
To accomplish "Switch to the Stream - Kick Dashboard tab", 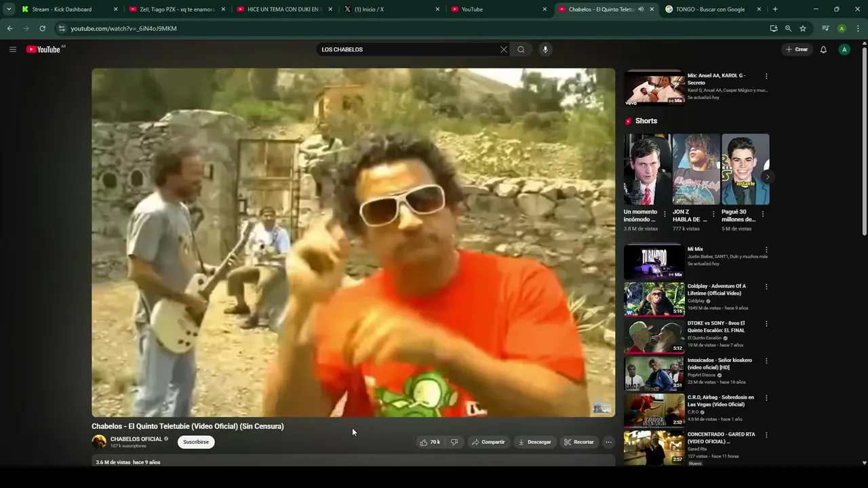I will pyautogui.click(x=70, y=9).
